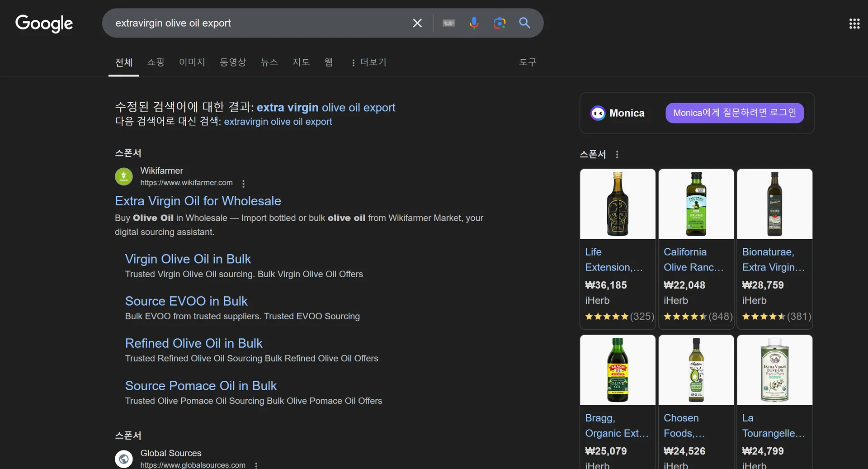Open the on-screen keyboard input tool
Screen dimensions: 868x469
tap(448, 23)
